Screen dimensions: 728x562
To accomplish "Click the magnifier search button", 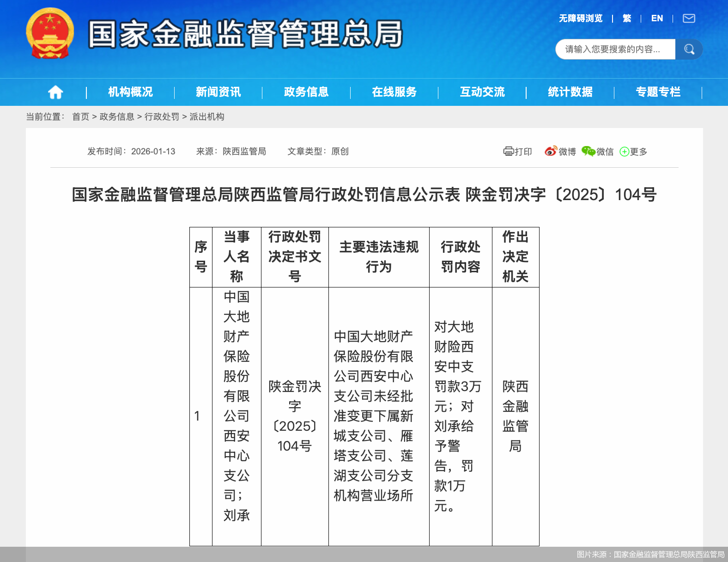I will [689, 49].
